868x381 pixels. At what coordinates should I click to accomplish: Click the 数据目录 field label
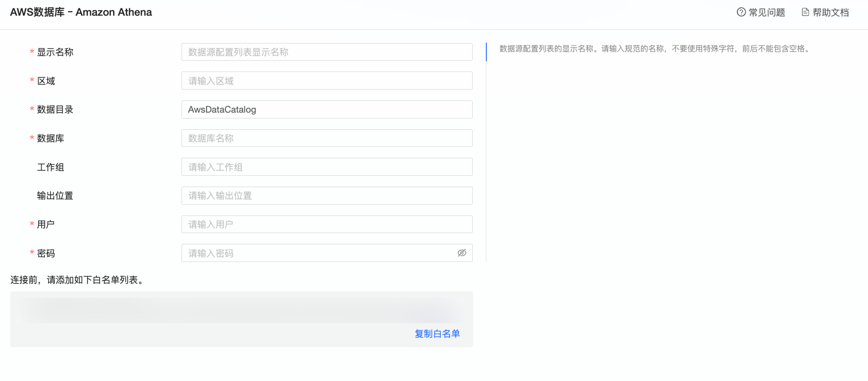[x=55, y=110]
